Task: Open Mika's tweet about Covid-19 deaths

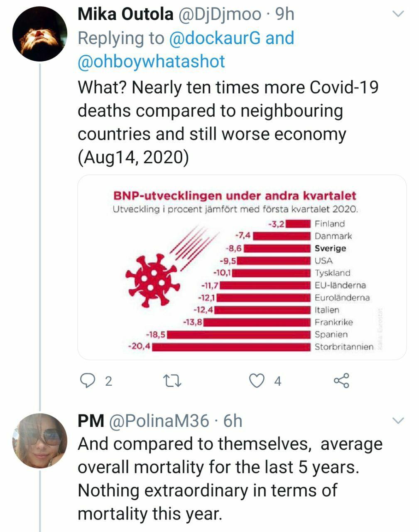Action: [x=228, y=123]
